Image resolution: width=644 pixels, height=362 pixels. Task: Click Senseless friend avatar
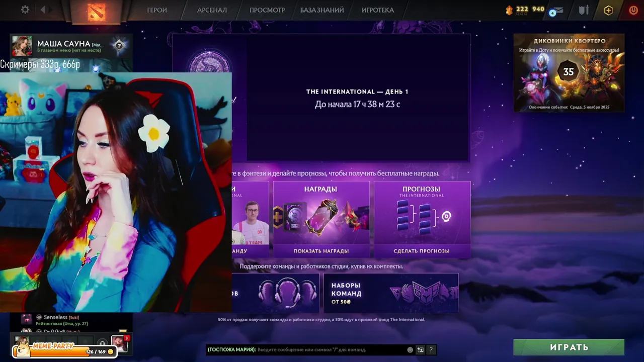pyautogui.click(x=27, y=319)
